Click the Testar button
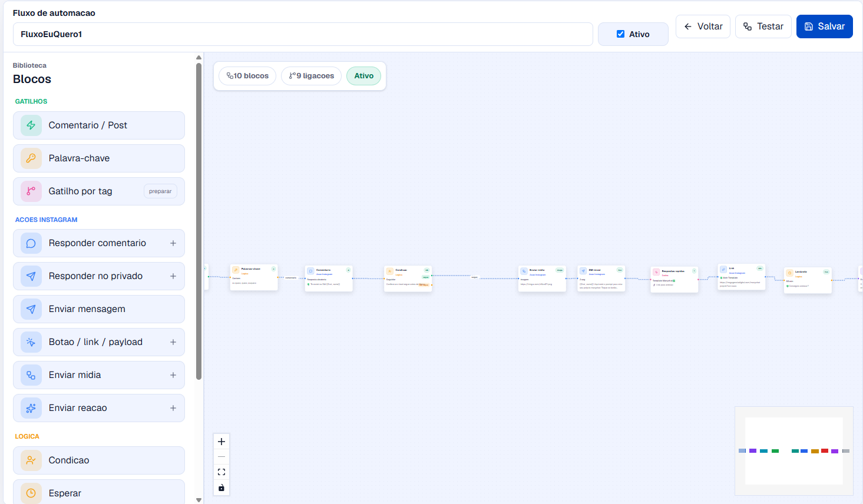Screen dimensions: 863x504 coord(763,26)
